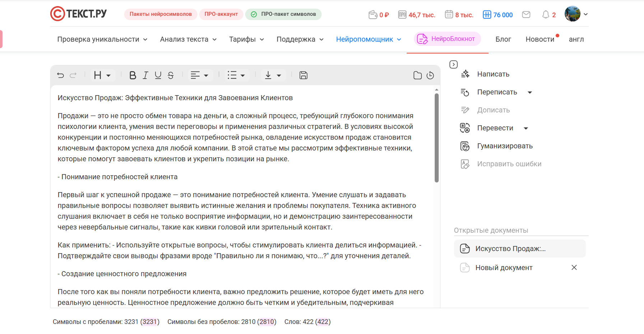
Task: Open the heading level dropdown
Action: [103, 75]
